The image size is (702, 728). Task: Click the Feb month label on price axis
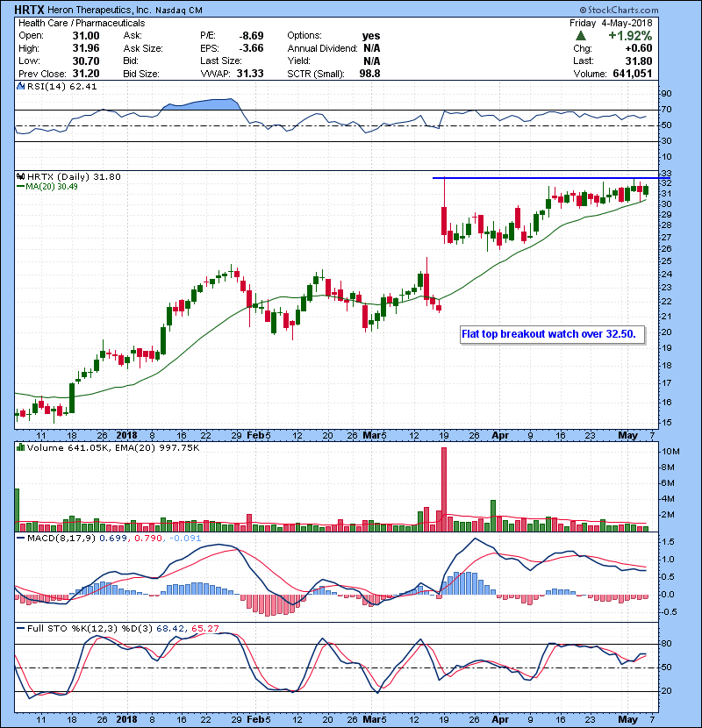point(255,436)
